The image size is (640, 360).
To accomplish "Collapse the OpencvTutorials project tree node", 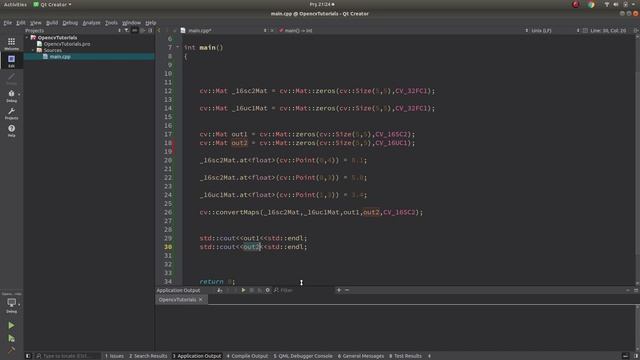I will point(27,38).
